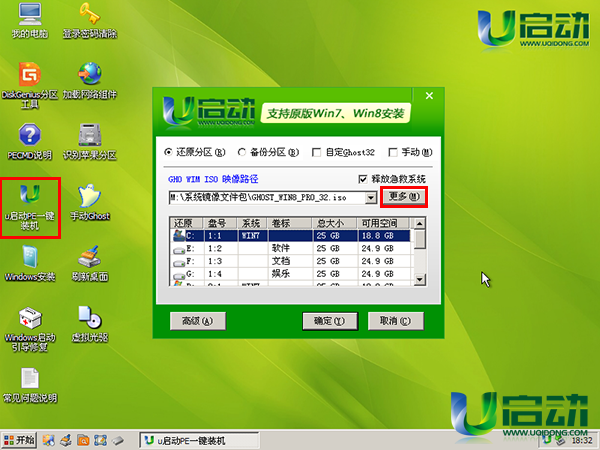This screenshot has height=450, width=600.
Task: Select E: 软件 partition row
Action: pos(292,248)
